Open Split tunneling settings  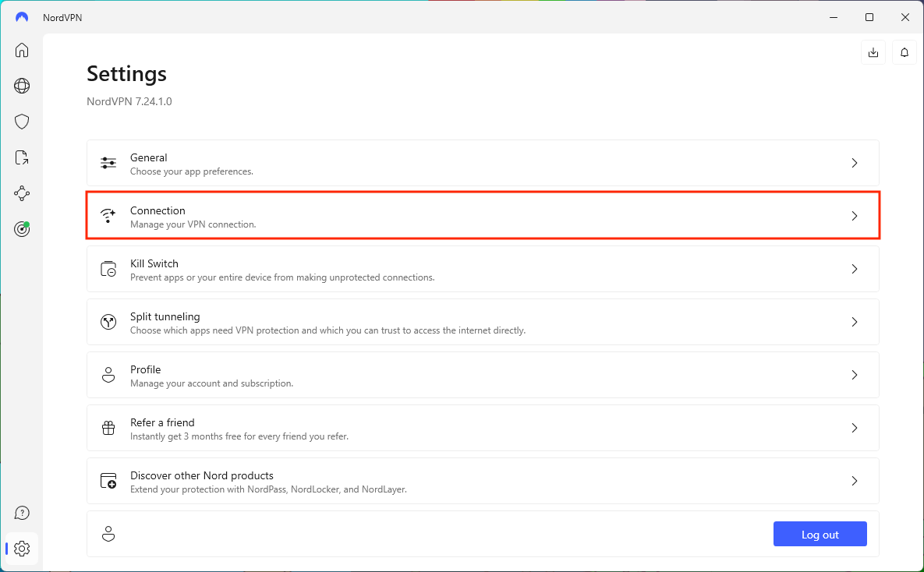(483, 322)
